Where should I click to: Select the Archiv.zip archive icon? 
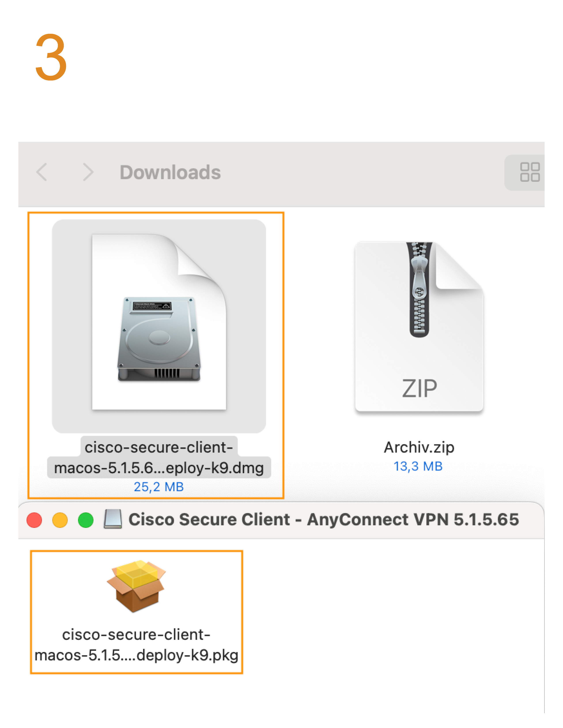(x=419, y=327)
